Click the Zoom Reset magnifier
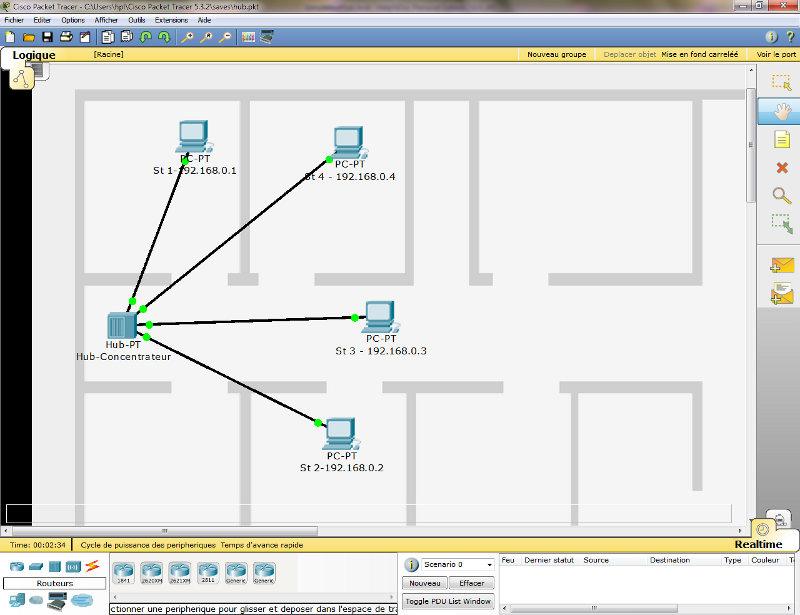 coord(206,37)
